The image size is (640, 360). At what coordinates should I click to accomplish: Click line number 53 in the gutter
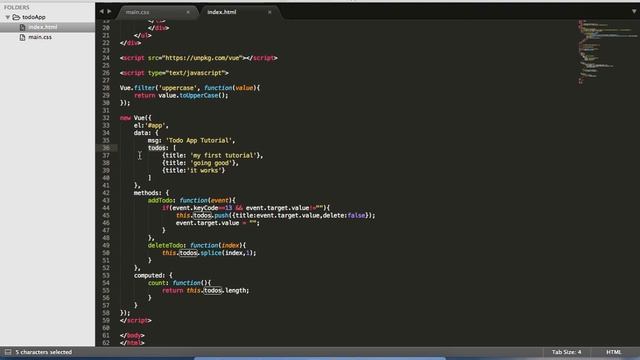pyautogui.click(x=106, y=276)
